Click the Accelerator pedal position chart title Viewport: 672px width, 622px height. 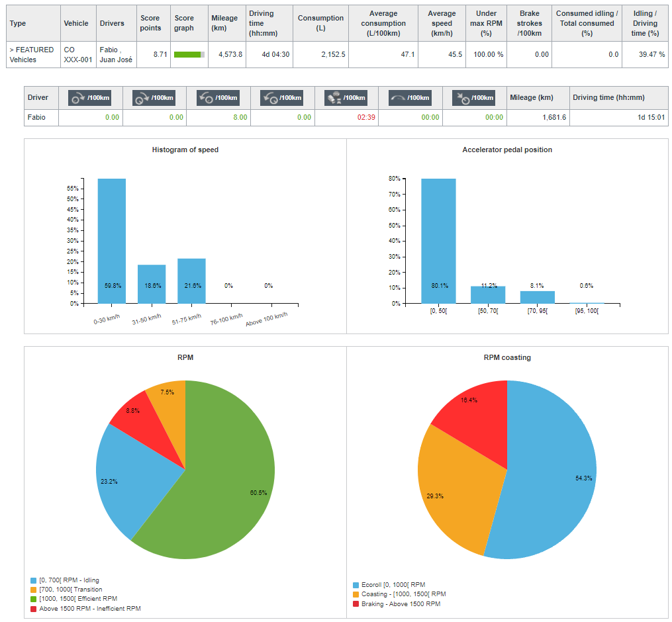(x=507, y=150)
